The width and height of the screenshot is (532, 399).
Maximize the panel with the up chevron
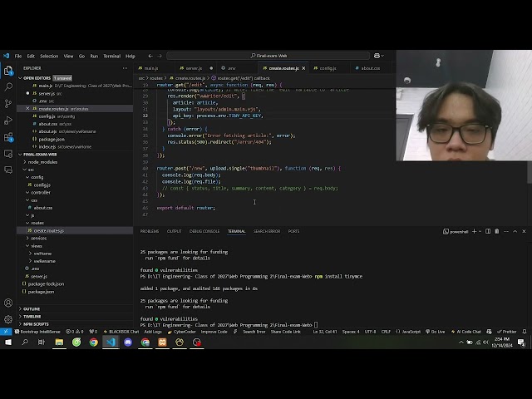(x=515, y=231)
